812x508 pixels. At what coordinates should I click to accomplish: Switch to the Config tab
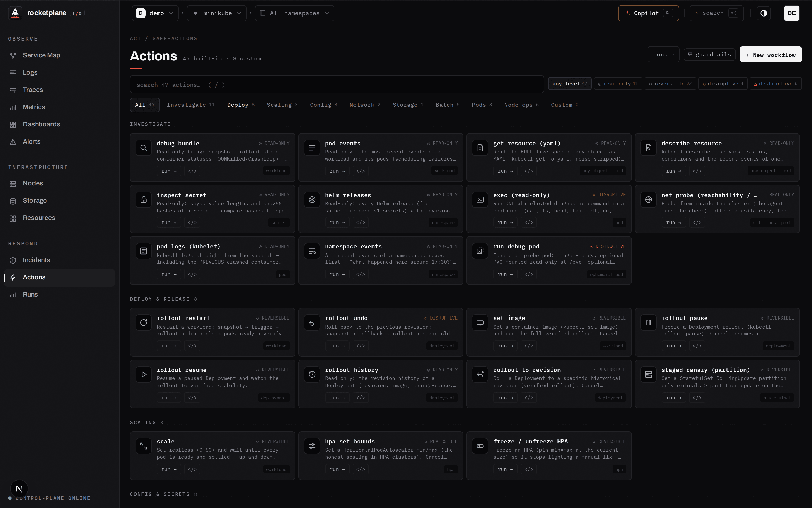pos(324,105)
